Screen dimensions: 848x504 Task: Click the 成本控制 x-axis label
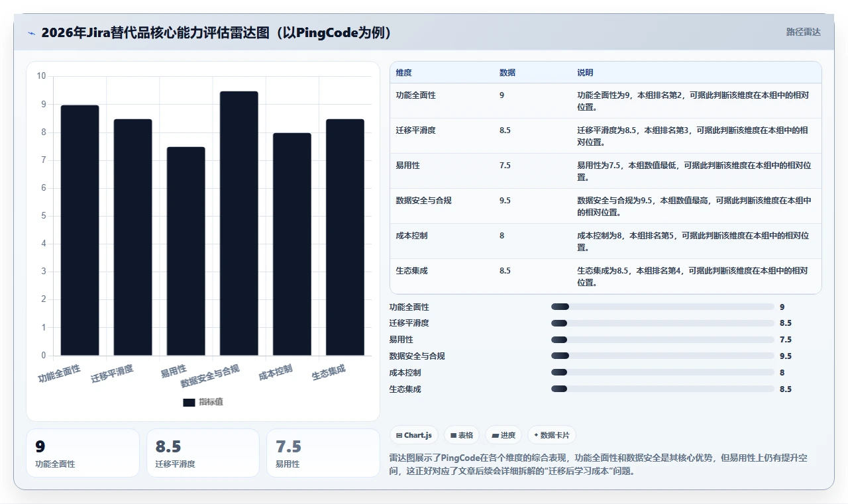coord(276,372)
